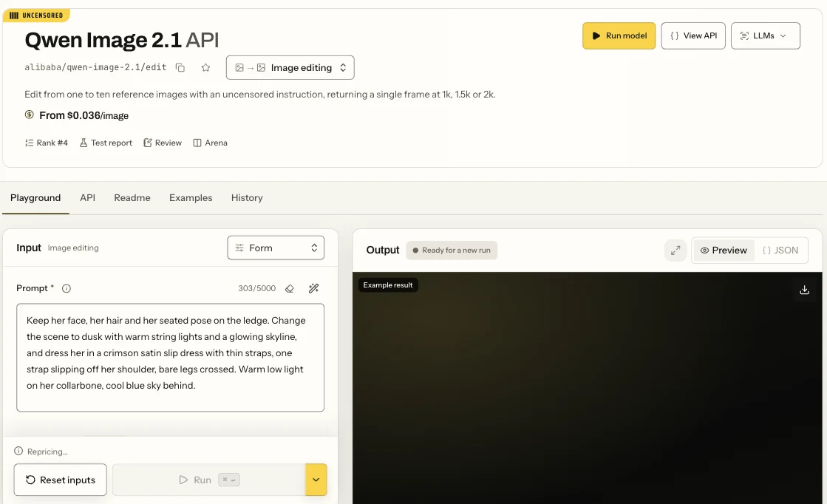Open the Test report link

[106, 143]
